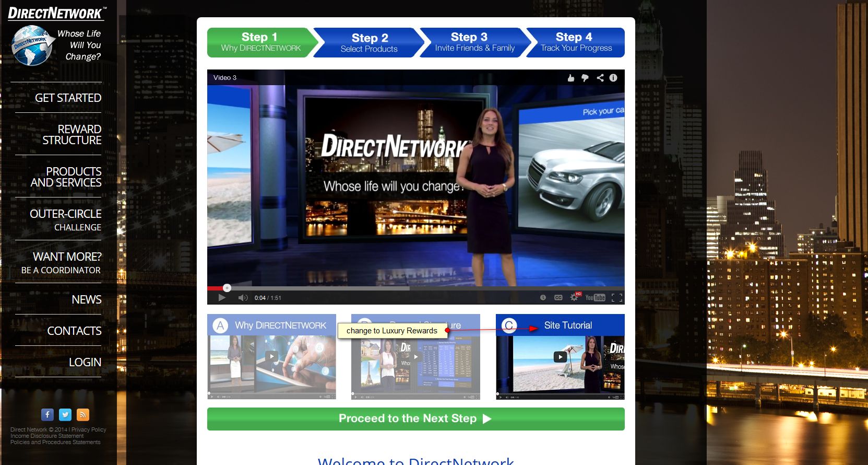868x465 pixels.
Task: Select video C Site Tutorial thumbnail
Action: [560, 357]
